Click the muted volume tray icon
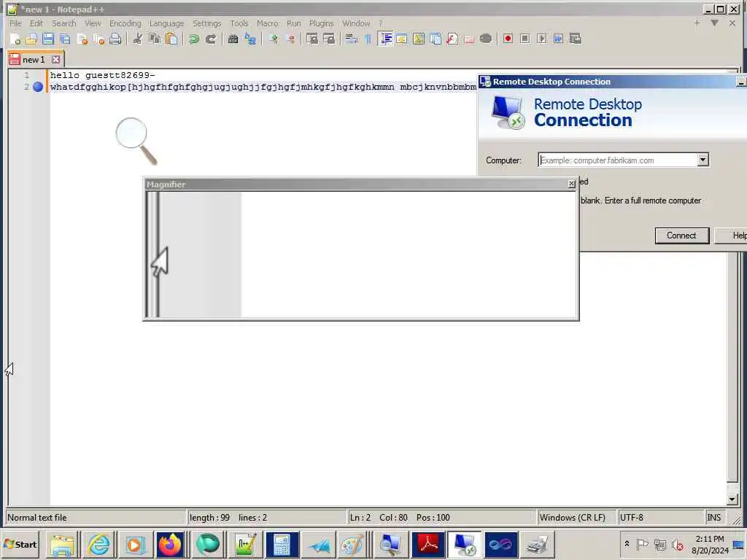Screen dimensions: 747x560 pos(677,544)
